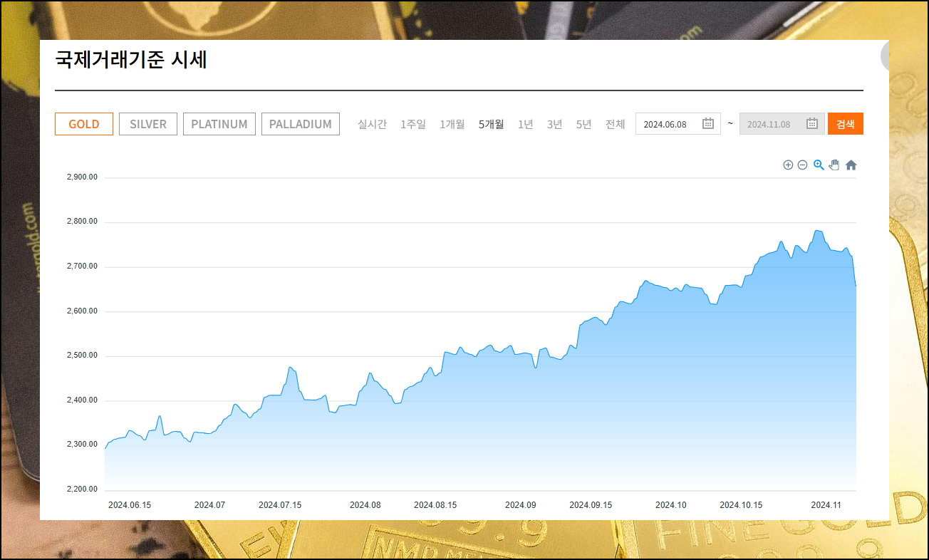Click the 2024.06.15 x-axis label
The height and width of the screenshot is (560, 929).
130,504
